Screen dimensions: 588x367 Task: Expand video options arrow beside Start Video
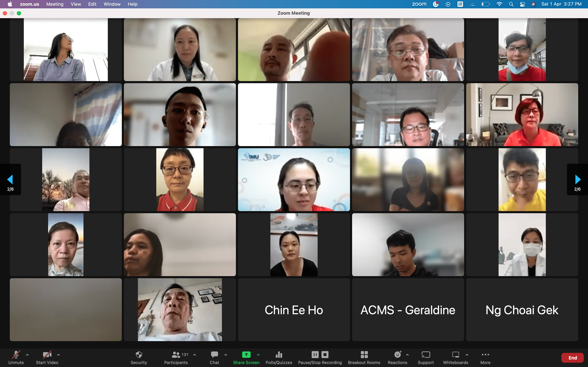[x=58, y=355]
